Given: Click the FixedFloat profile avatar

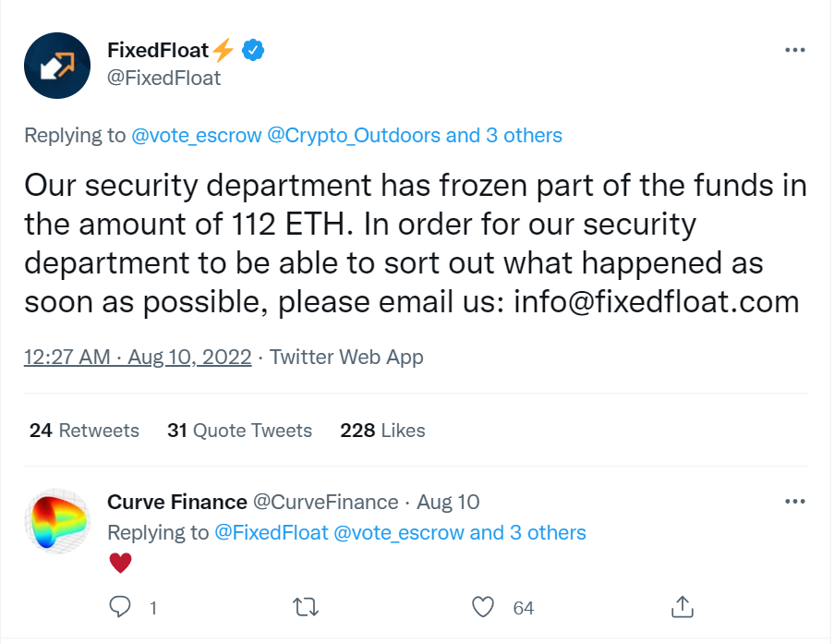Looking at the screenshot, I should click(x=56, y=66).
